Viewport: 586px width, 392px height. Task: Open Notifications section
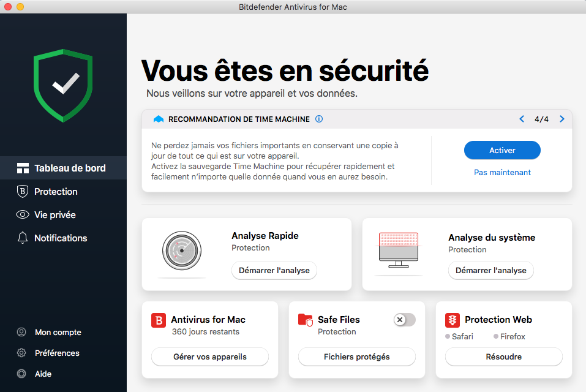[63, 238]
